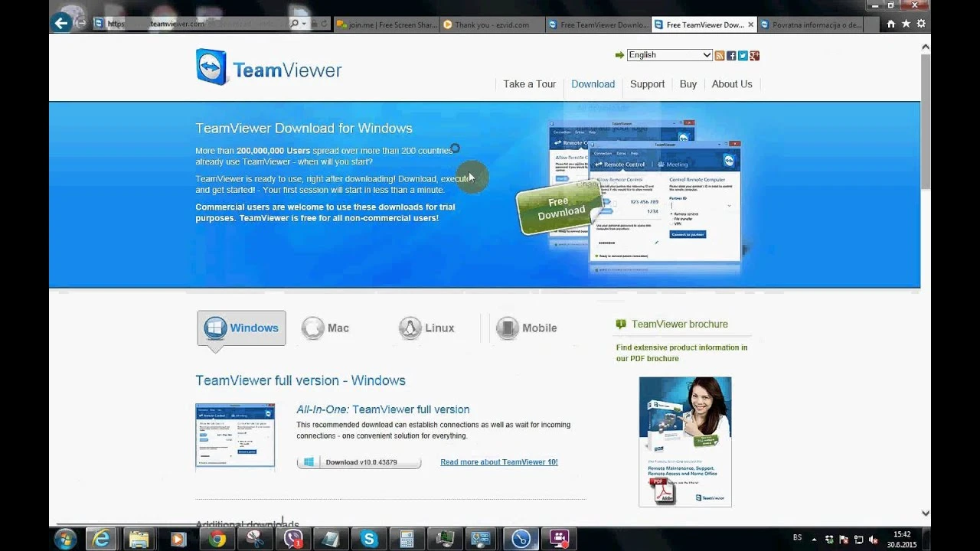Image resolution: width=980 pixels, height=551 pixels.
Task: Open Read more about TeamViewer 10 link
Action: [498, 462]
